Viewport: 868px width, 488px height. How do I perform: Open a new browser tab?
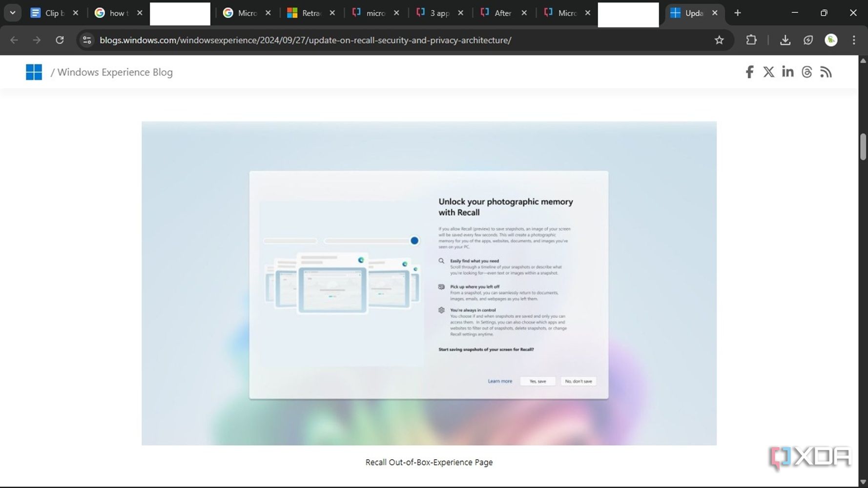coord(738,13)
